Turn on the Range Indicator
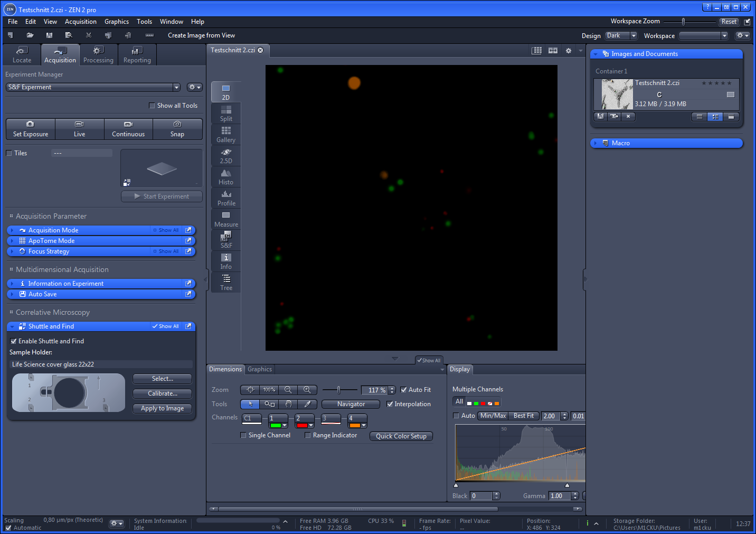Screen dimensions: 756x534 pyautogui.click(x=308, y=435)
